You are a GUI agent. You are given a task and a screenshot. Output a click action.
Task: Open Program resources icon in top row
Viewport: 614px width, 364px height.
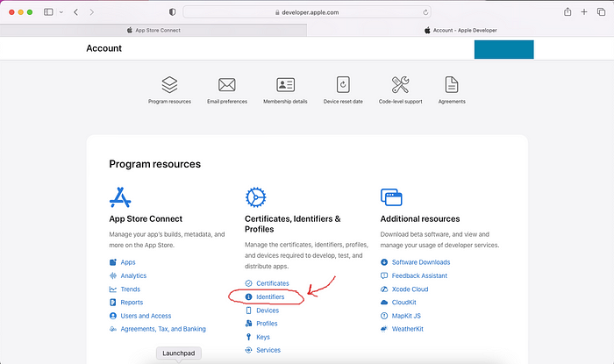pos(169,84)
